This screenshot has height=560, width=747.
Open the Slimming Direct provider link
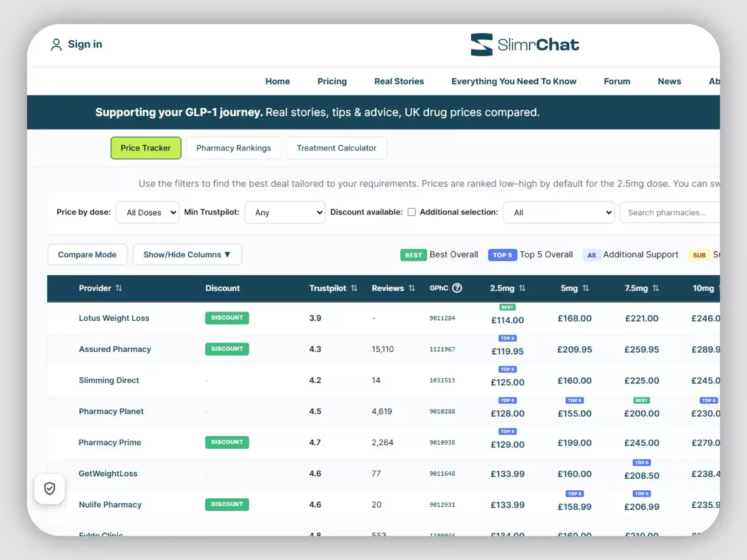click(109, 380)
